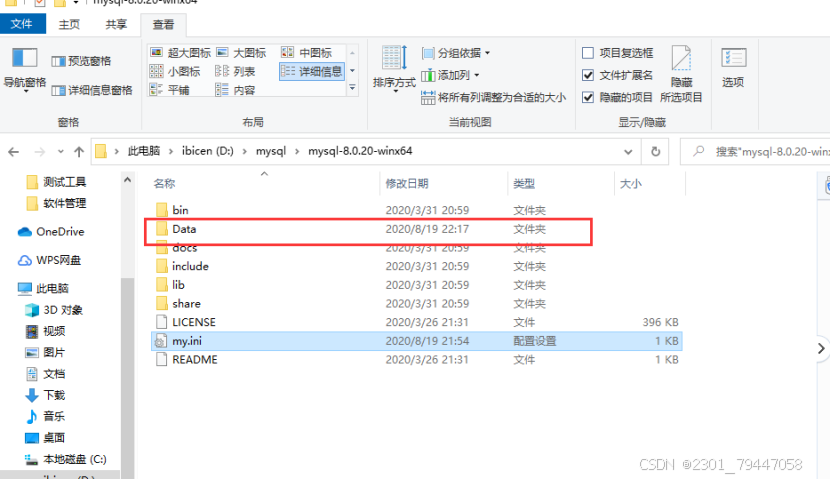Viewport: 831px width, 480px height.
Task: Open OneDrive in navigation pane
Action: pos(51,232)
